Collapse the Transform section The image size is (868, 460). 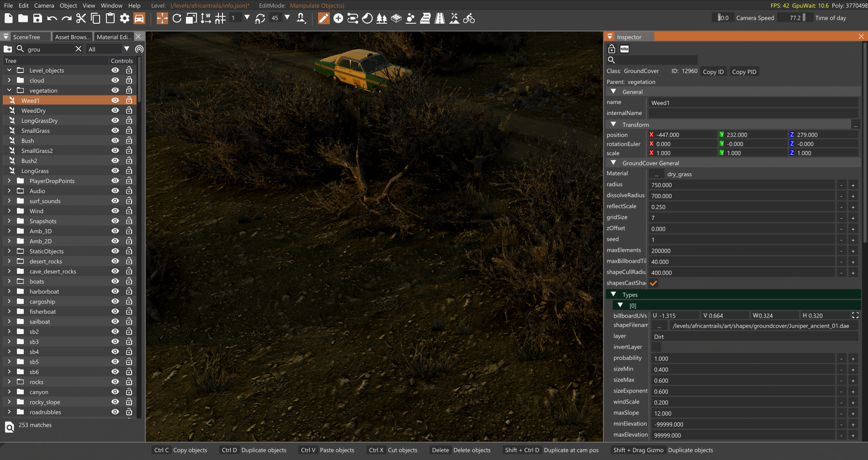point(614,125)
